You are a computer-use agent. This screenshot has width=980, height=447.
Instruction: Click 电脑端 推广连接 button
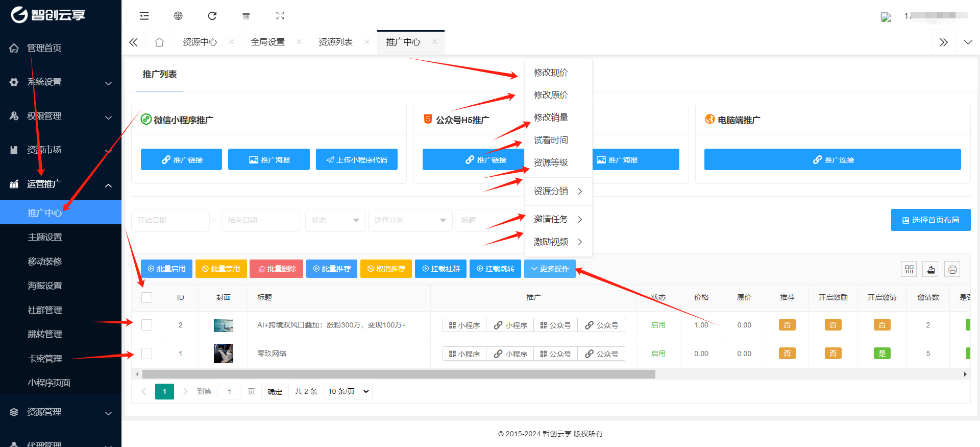click(832, 159)
